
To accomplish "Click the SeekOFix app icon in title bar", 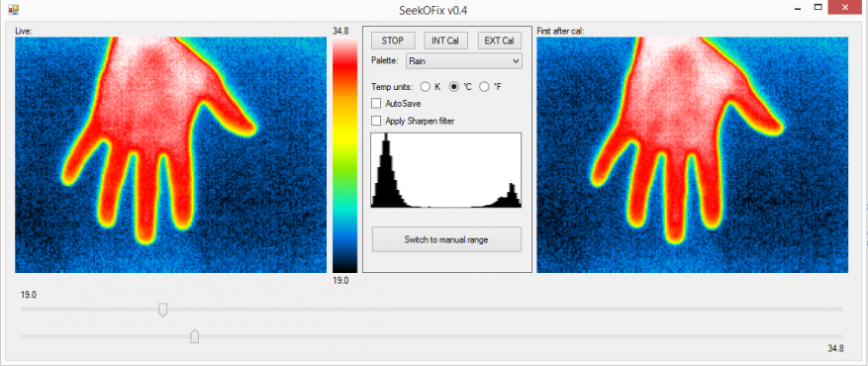I will [14, 10].
